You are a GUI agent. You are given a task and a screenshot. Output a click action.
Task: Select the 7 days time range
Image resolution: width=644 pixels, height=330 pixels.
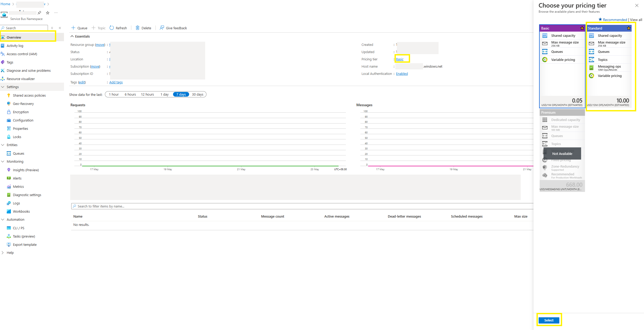pyautogui.click(x=181, y=95)
